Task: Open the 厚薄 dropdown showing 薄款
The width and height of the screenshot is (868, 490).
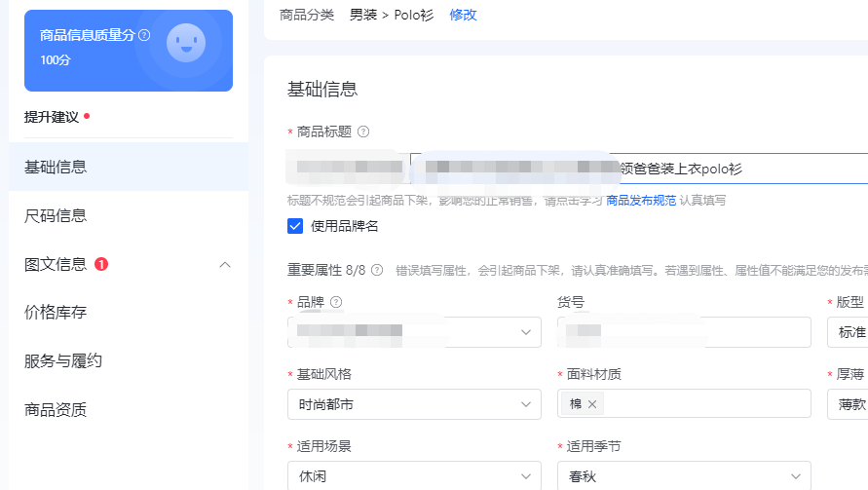Action: (848, 404)
